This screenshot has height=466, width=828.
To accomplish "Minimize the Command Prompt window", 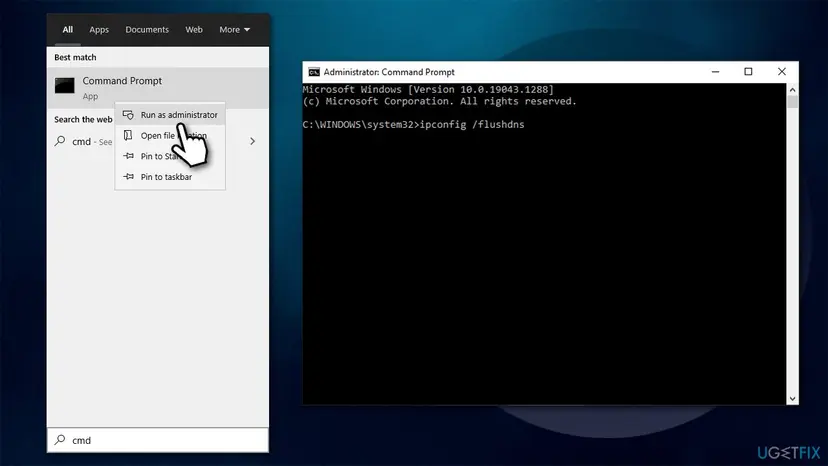I will tap(716, 72).
